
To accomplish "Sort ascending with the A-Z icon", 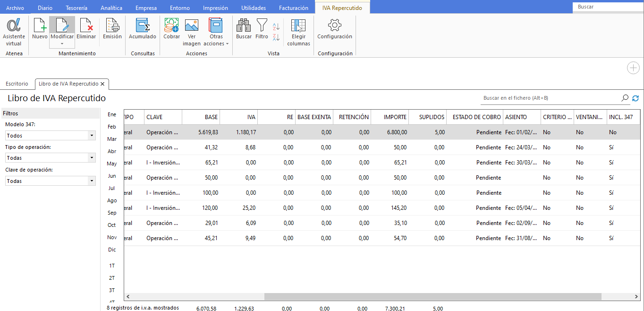I will click(276, 26).
